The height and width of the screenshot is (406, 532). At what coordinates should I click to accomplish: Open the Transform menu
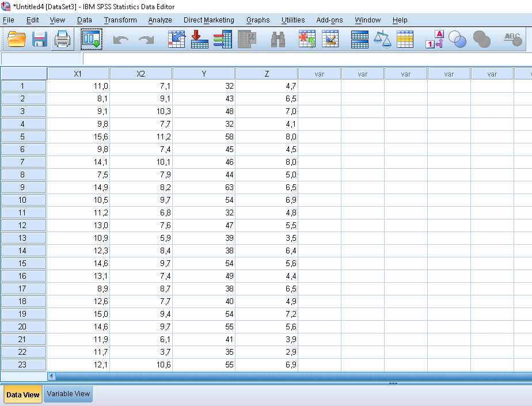coord(120,20)
